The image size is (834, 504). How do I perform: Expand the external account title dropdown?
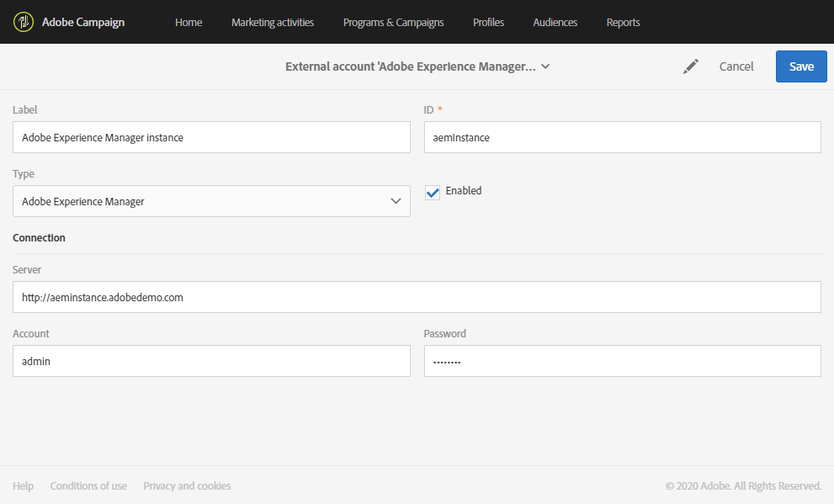pos(545,66)
